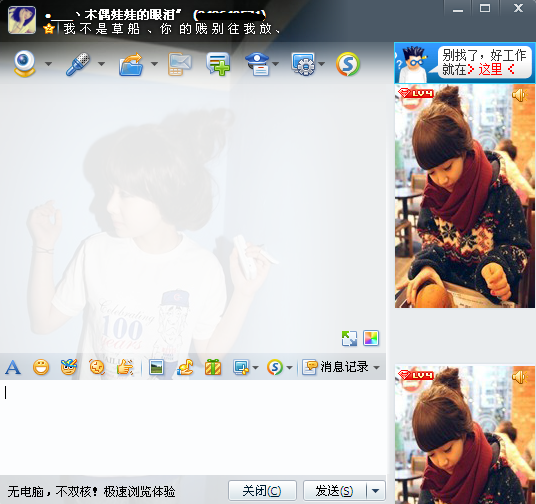Viewport: 536px width, 504px height.
Task: Start a voice call with microphone icon
Action: (78, 64)
